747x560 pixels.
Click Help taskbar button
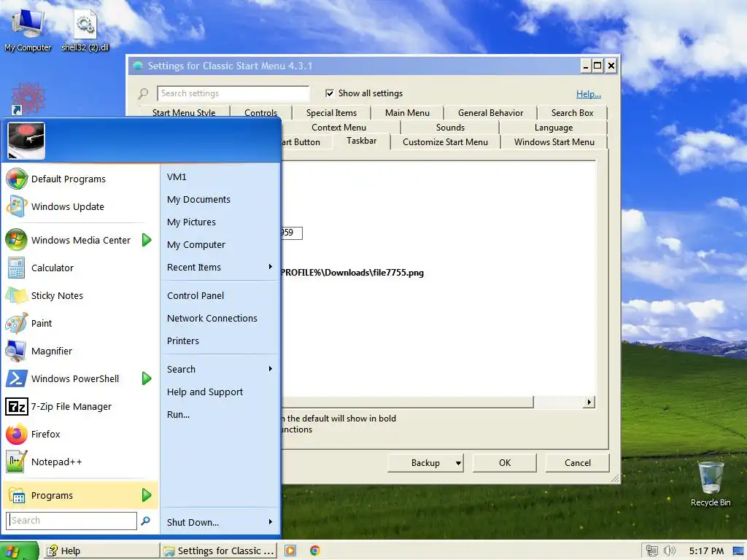(101, 551)
